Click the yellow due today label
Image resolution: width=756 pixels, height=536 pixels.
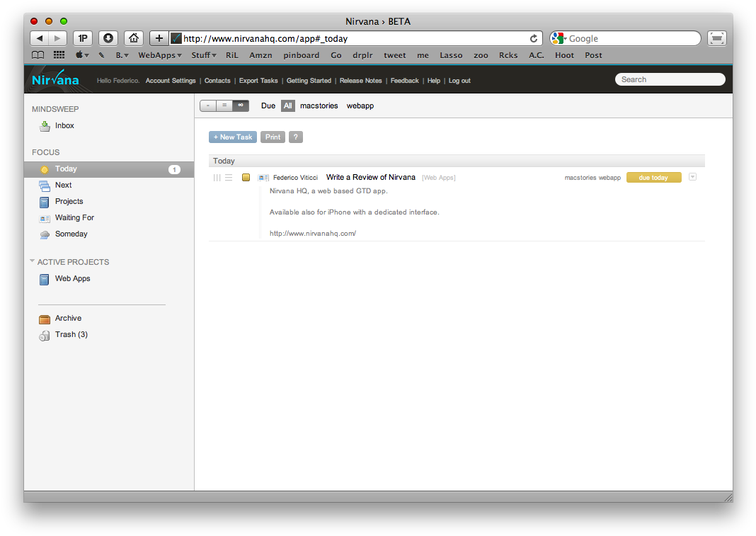click(x=654, y=178)
